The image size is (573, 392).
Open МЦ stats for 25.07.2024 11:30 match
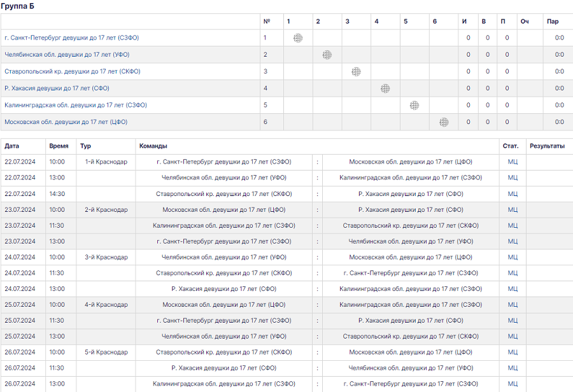[513, 320]
